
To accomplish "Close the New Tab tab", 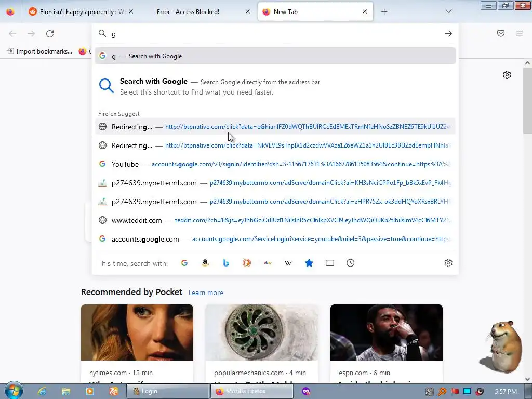I will coord(365,12).
